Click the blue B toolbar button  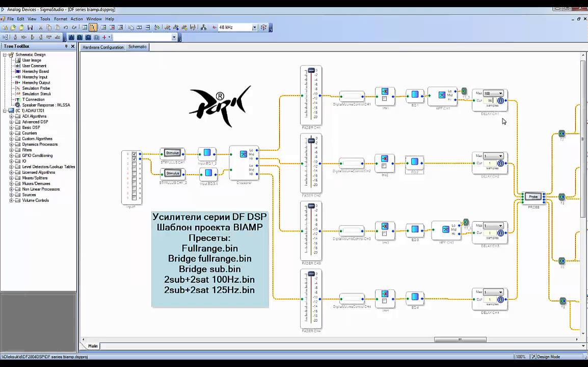point(79,37)
